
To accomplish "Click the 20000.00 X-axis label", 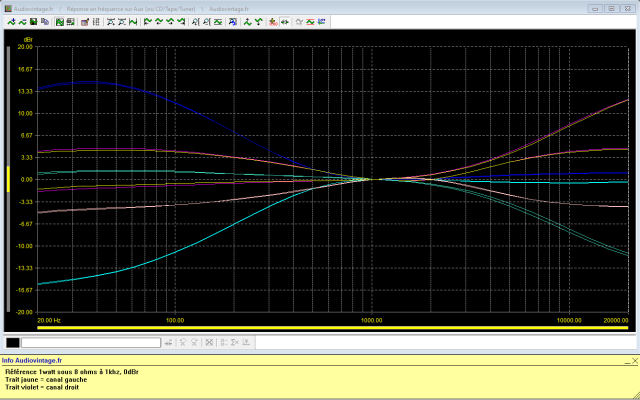I will [x=616, y=320].
